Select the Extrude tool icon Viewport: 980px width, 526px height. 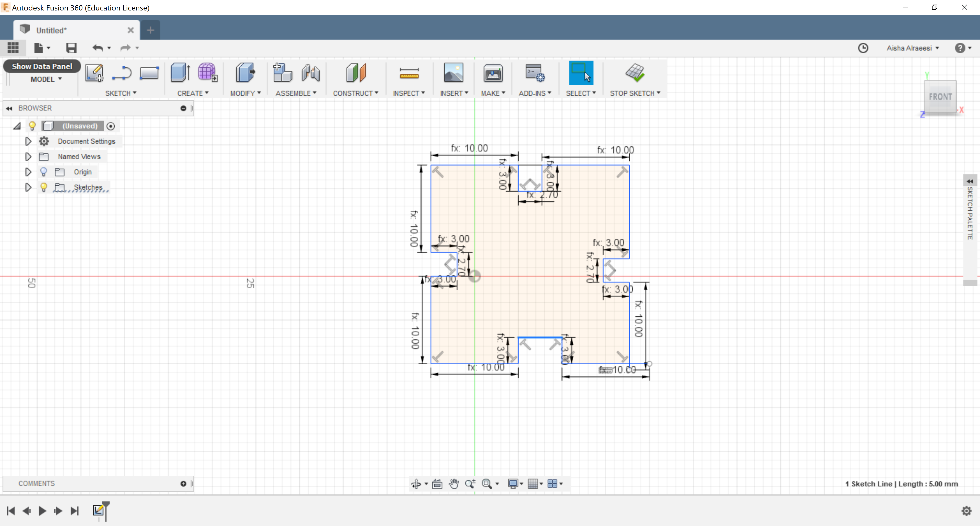pos(180,72)
